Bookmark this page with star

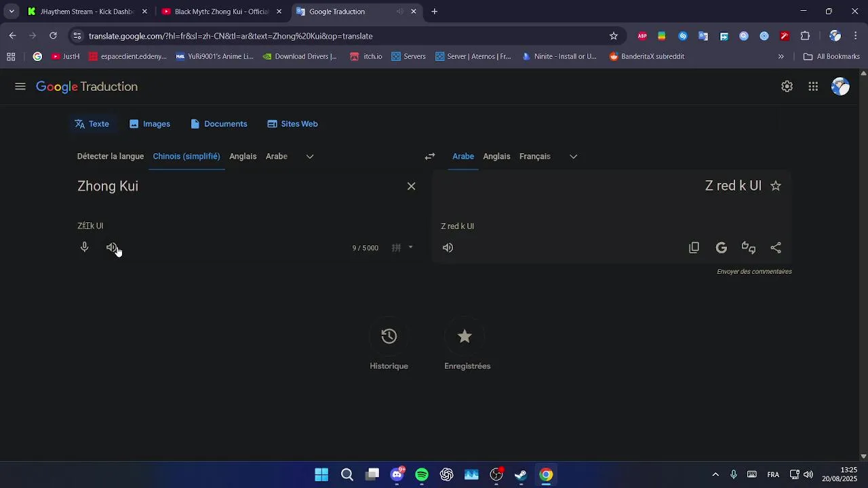614,36
